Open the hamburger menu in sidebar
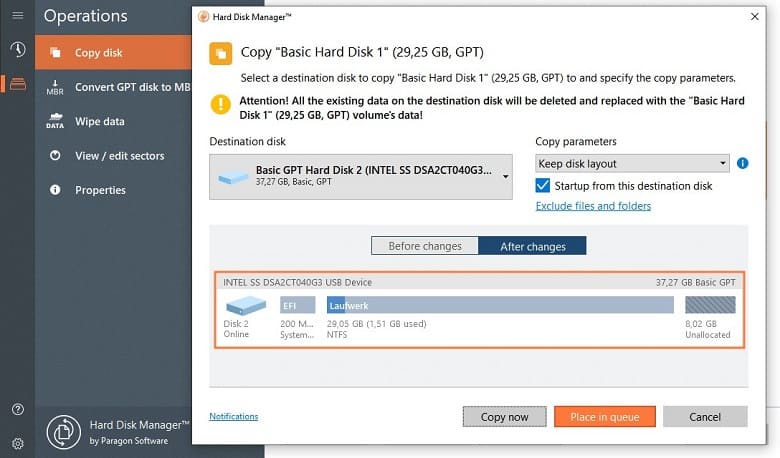780x458 pixels. tap(18, 15)
